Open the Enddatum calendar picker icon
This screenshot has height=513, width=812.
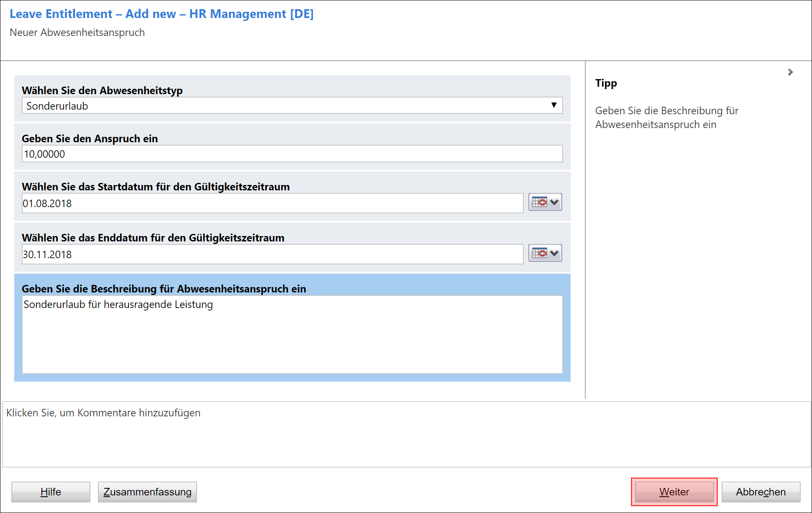(x=539, y=254)
